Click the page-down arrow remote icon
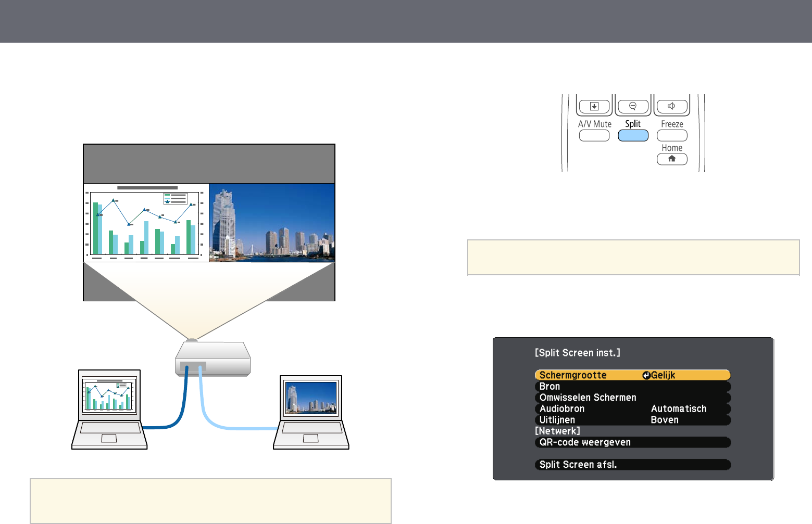The height and width of the screenshot is (524, 812). click(594, 106)
